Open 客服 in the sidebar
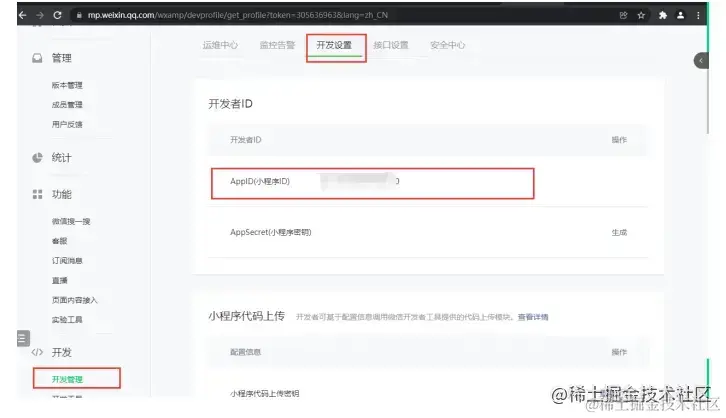Screen dimensions: 726x418 coord(59,241)
